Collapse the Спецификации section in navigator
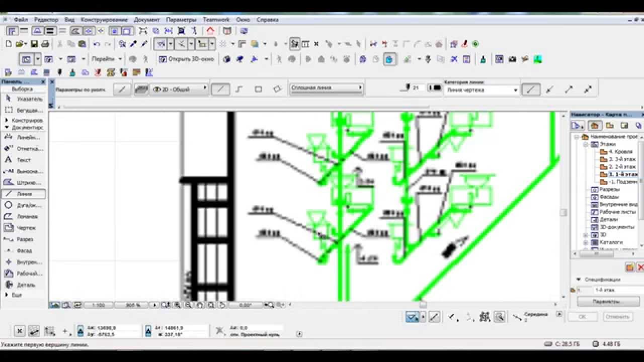 tap(579, 280)
